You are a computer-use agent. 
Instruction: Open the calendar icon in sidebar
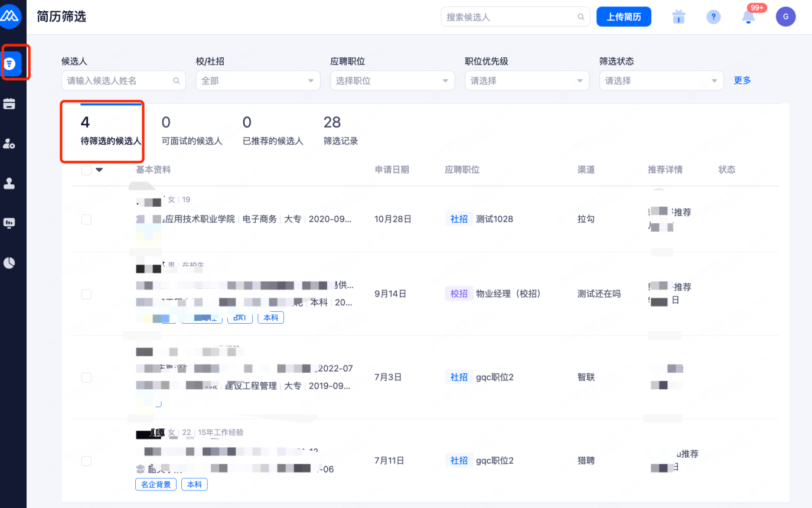[x=9, y=104]
